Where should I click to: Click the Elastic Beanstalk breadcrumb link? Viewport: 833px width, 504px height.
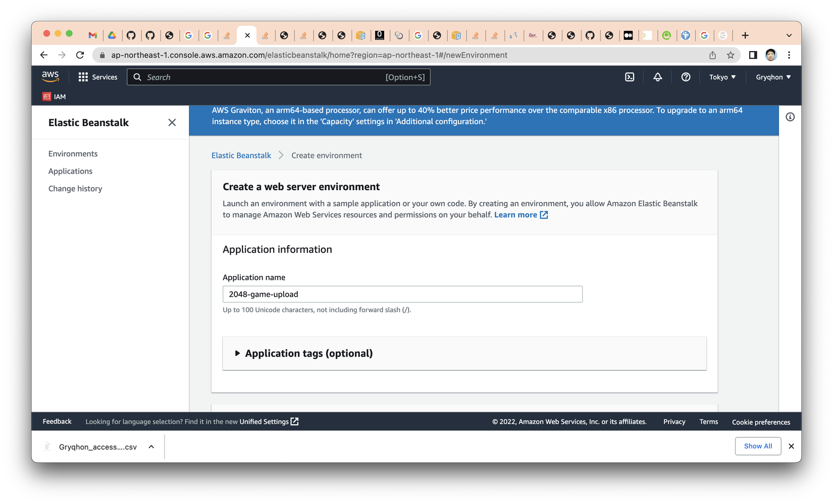[241, 155]
